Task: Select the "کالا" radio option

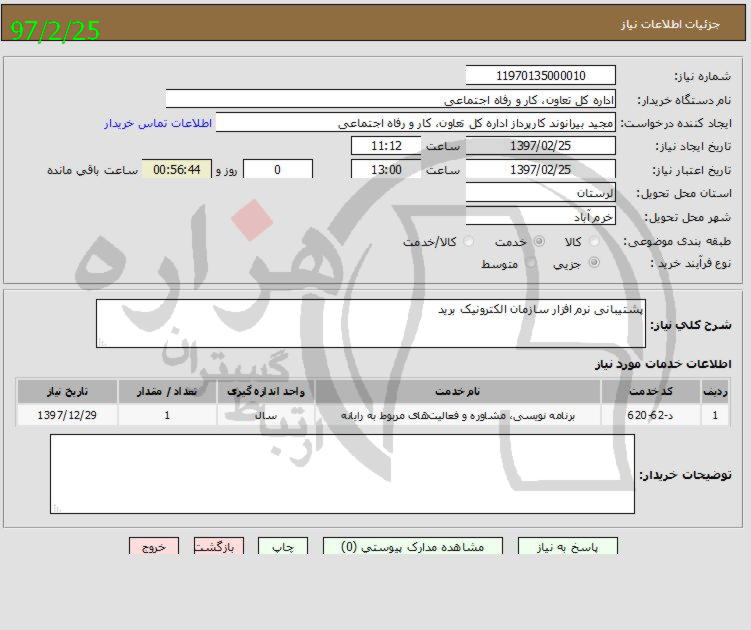Action: (x=595, y=242)
